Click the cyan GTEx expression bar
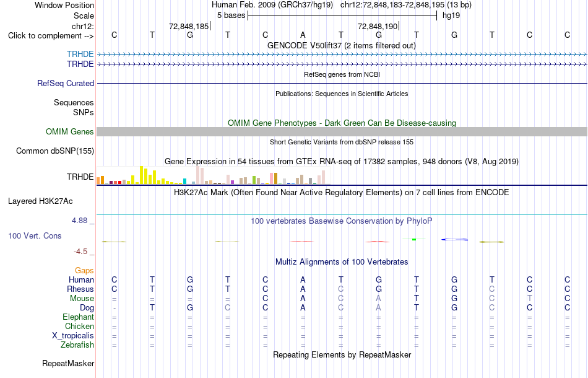588x378 pixels. [x=184, y=182]
